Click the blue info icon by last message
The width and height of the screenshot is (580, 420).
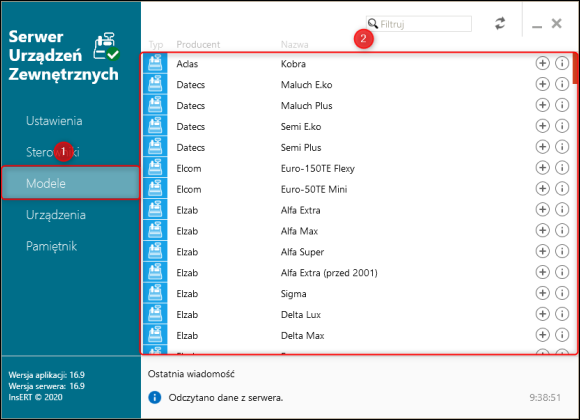155,397
